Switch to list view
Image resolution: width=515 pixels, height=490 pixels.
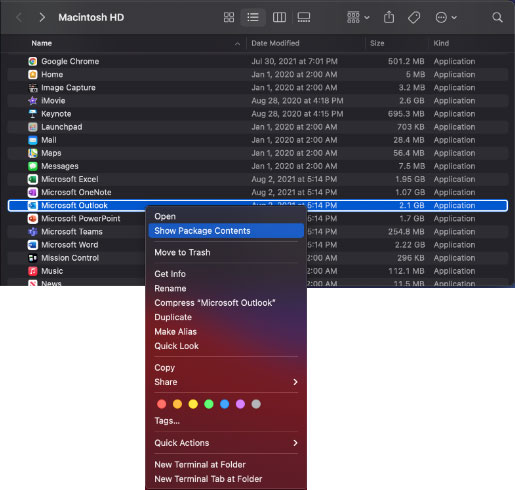(x=253, y=17)
